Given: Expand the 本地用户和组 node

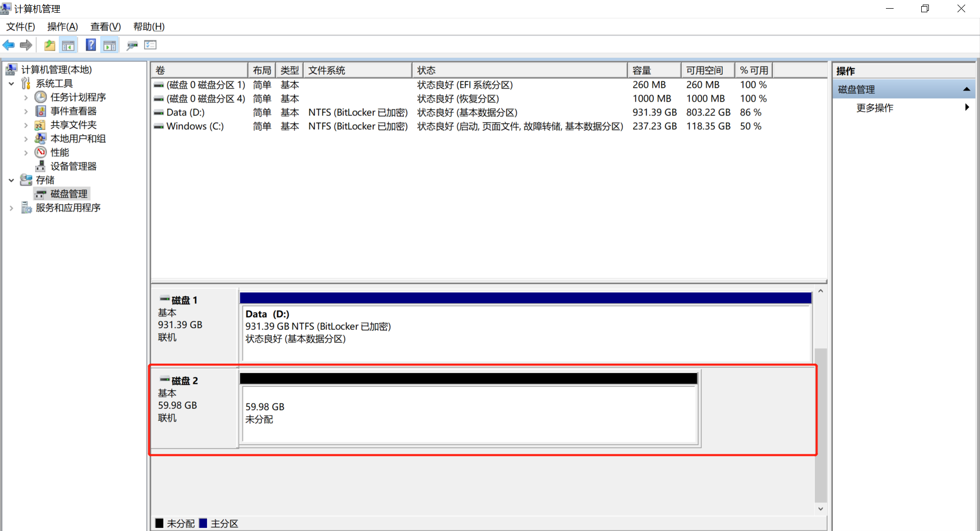Looking at the screenshot, I should 26,138.
